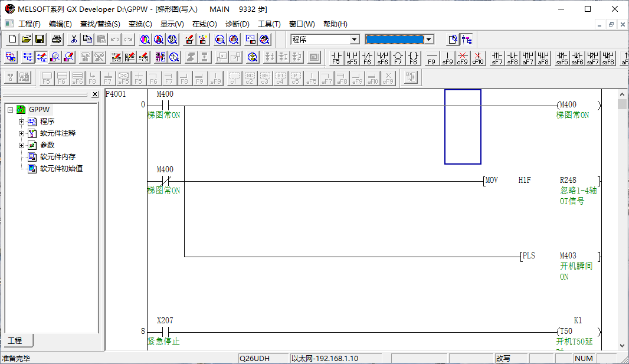Image resolution: width=629 pixels, height=364 pixels.
Task: Click the ladder/list view switch icon
Action: pyautogui.click(x=11, y=57)
